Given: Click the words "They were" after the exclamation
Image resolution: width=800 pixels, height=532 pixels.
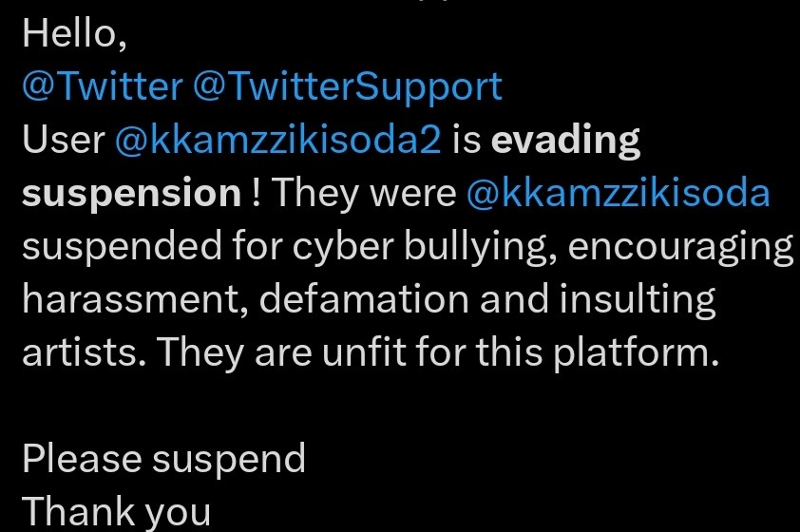Looking at the screenshot, I should pyautogui.click(x=365, y=194).
